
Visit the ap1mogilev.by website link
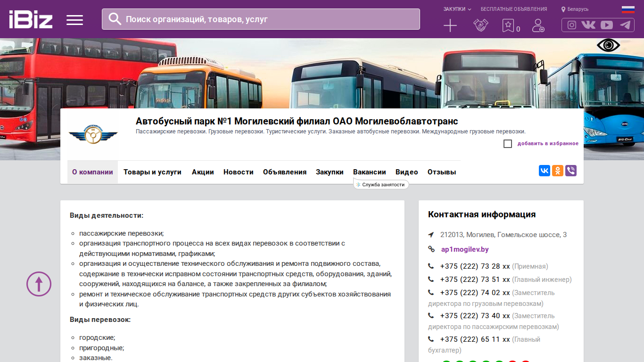465,249
